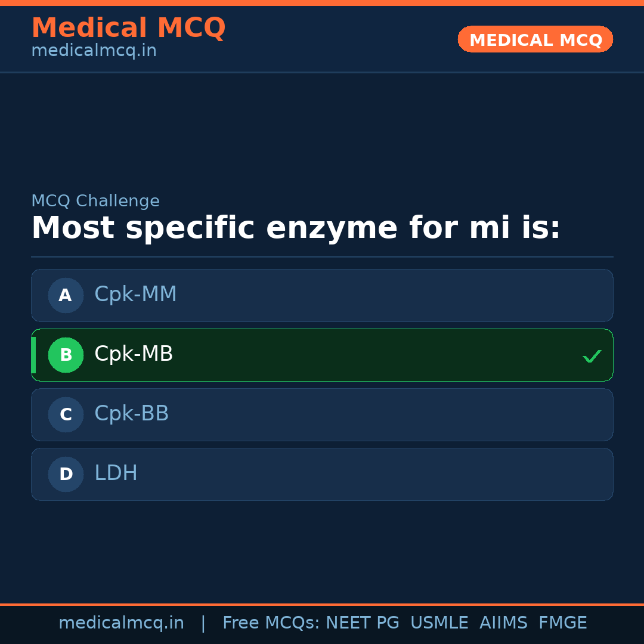Screen dimensions: 644x644
Task: Open the medicalmcq.in footer link
Action: pos(122,623)
